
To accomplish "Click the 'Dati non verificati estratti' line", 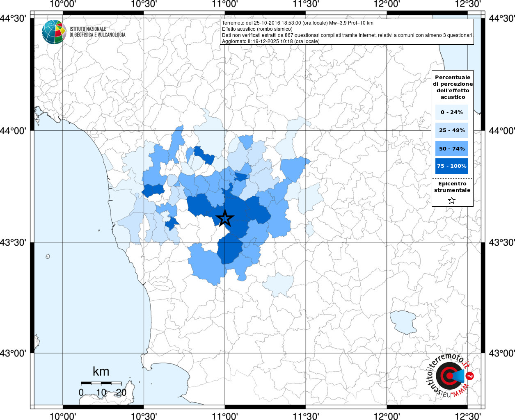I will (348, 35).
